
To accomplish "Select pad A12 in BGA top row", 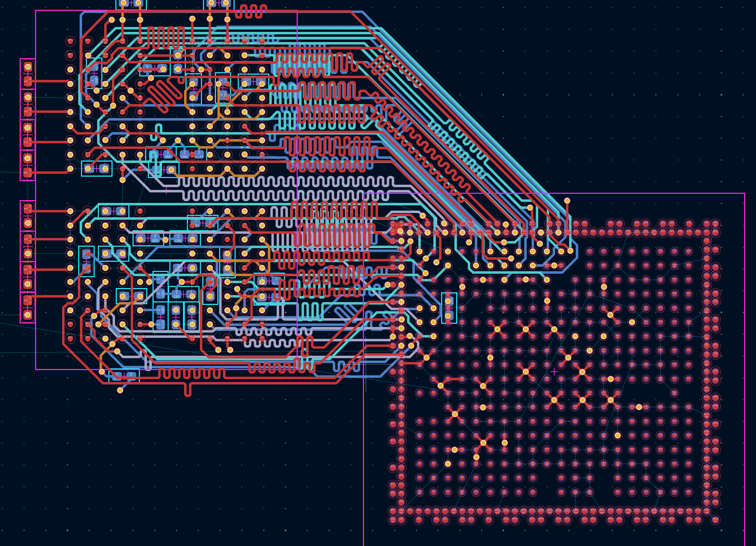I will (488, 223).
